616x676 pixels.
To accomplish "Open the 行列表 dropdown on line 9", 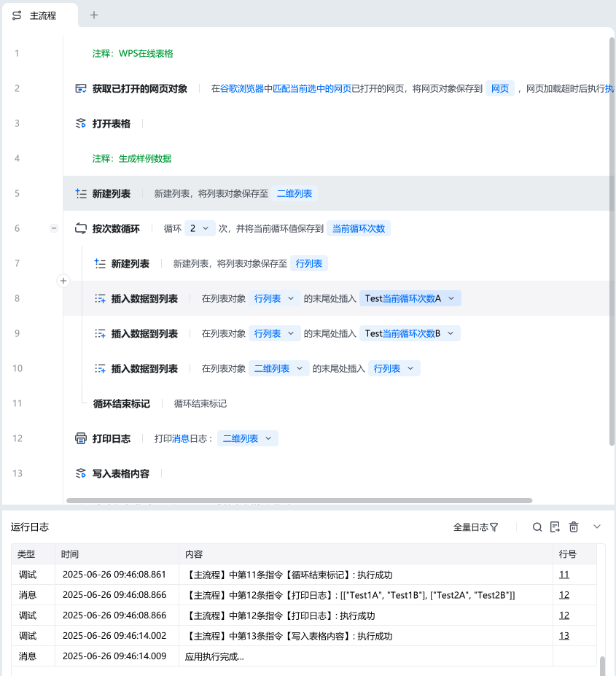I will tap(274, 333).
